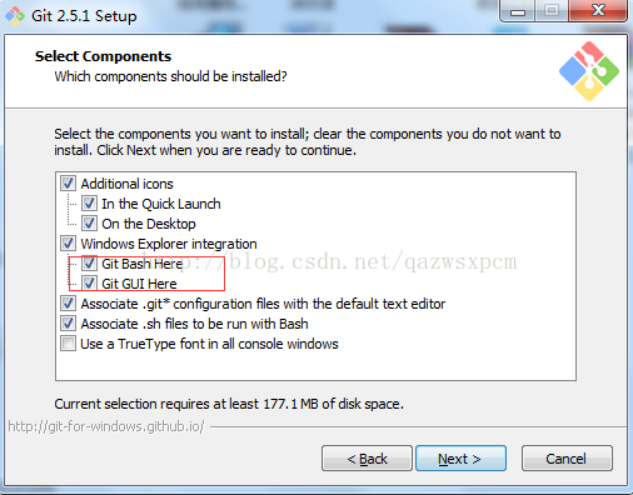Uncheck Associate .sh files with Bash
633x495 pixels.
68,324
